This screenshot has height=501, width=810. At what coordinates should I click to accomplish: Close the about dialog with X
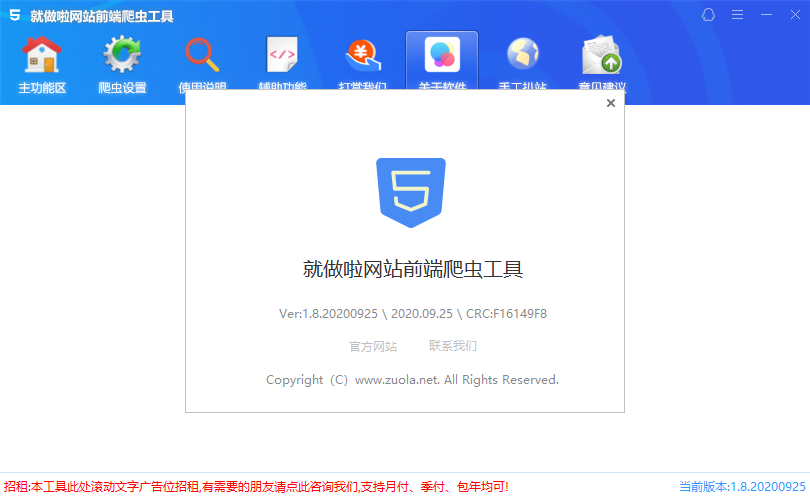(x=611, y=103)
